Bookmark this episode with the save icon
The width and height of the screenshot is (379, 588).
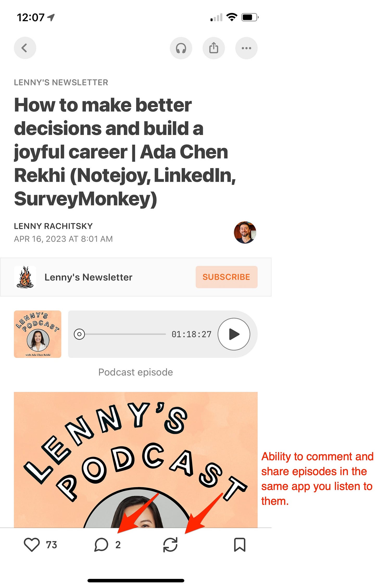tap(239, 544)
